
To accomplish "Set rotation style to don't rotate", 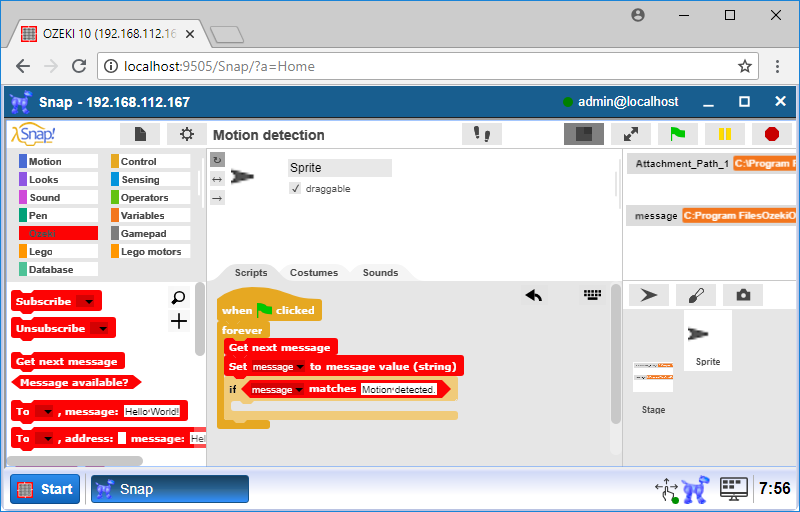I will 217,198.
